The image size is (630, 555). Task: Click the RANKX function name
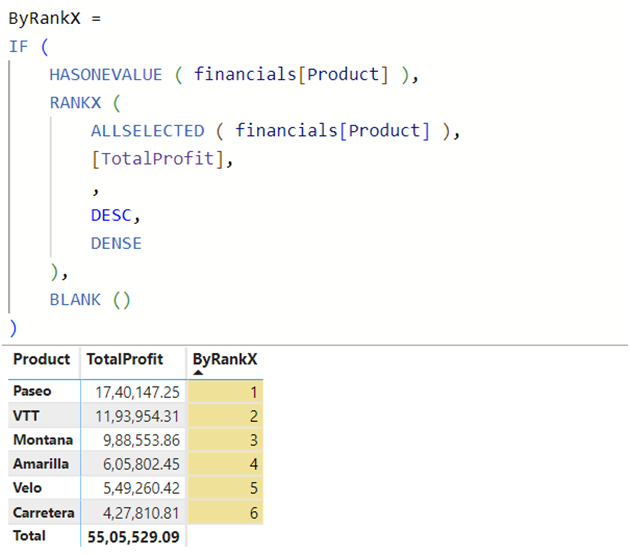[75, 103]
